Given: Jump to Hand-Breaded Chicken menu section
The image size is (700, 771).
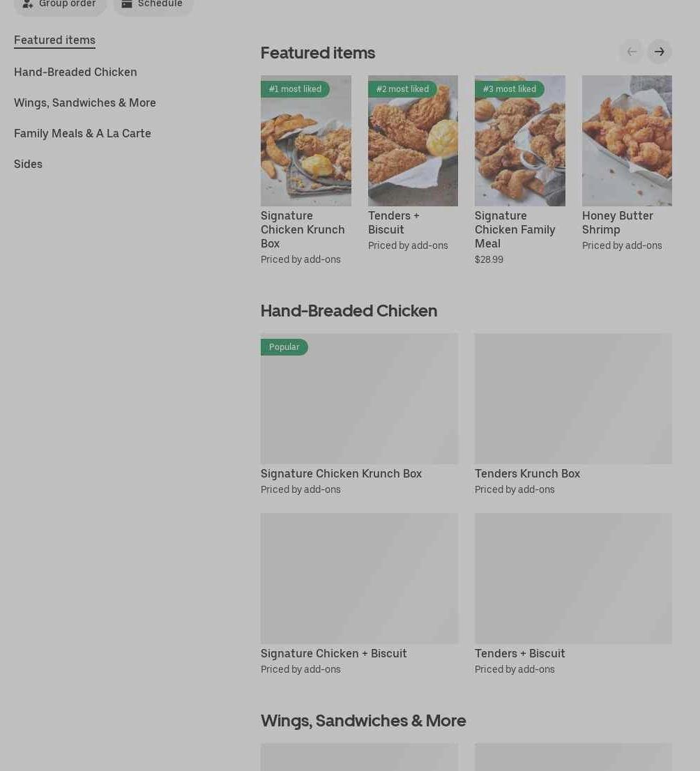Looking at the screenshot, I should pos(75,72).
